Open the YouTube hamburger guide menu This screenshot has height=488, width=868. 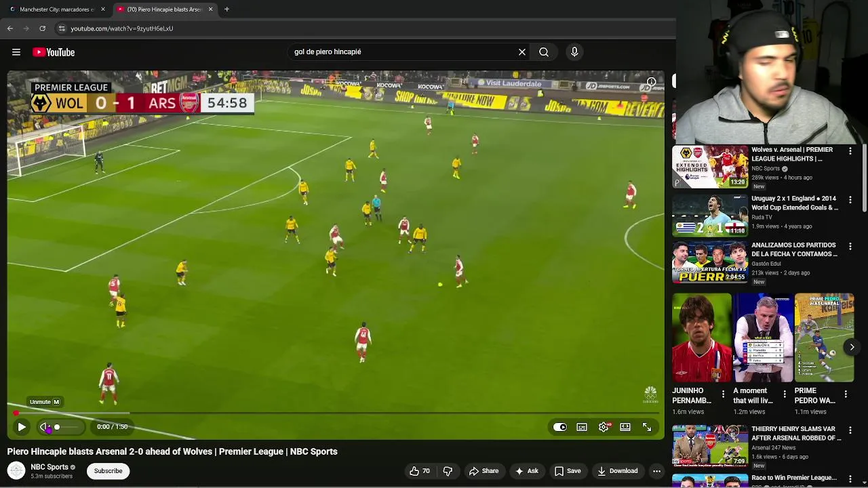(16, 52)
